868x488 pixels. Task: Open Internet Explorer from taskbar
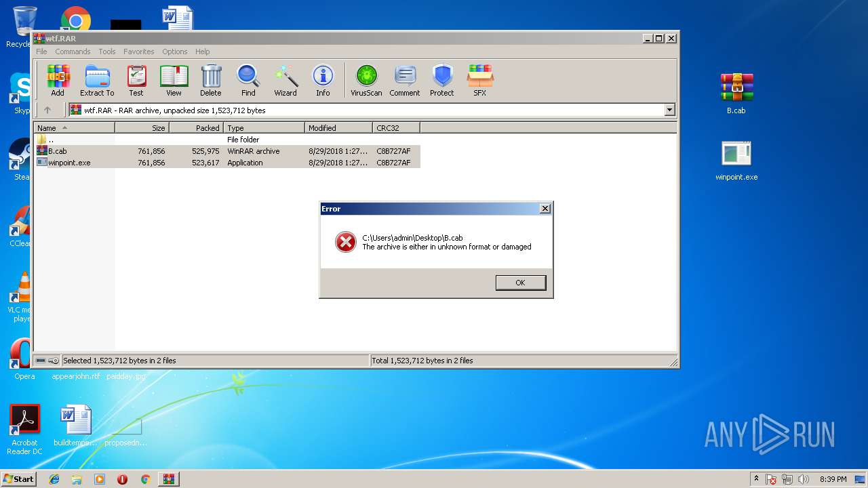coord(54,479)
